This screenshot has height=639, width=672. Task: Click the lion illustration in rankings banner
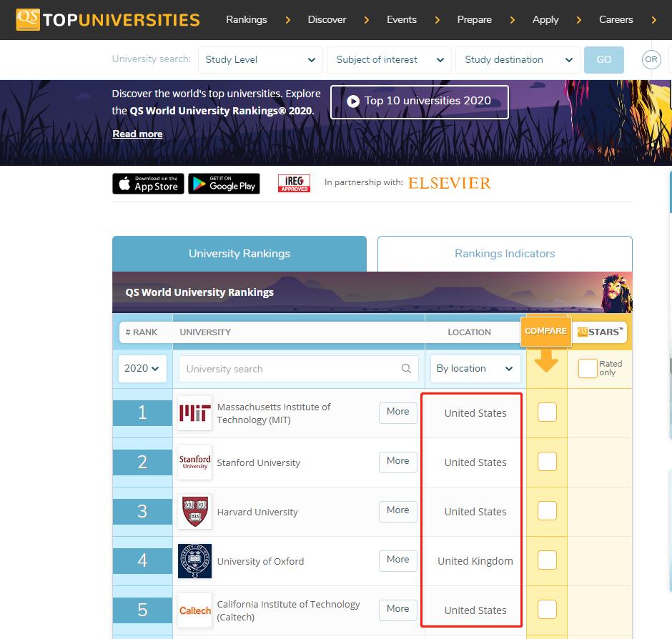(x=616, y=294)
